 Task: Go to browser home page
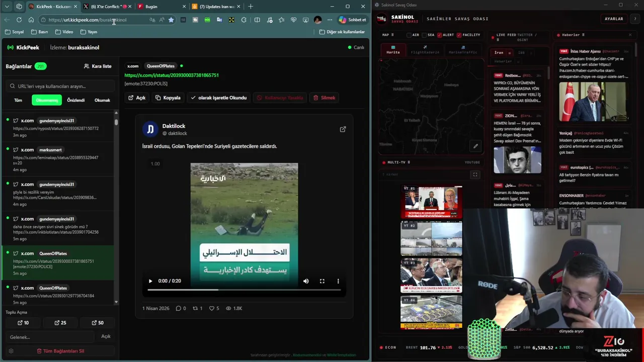[x=31, y=20]
